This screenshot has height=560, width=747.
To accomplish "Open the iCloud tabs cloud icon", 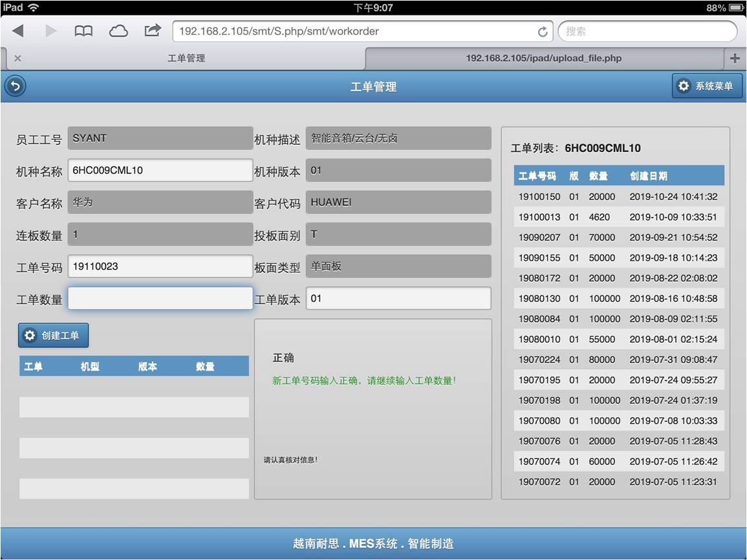I will pos(118,31).
